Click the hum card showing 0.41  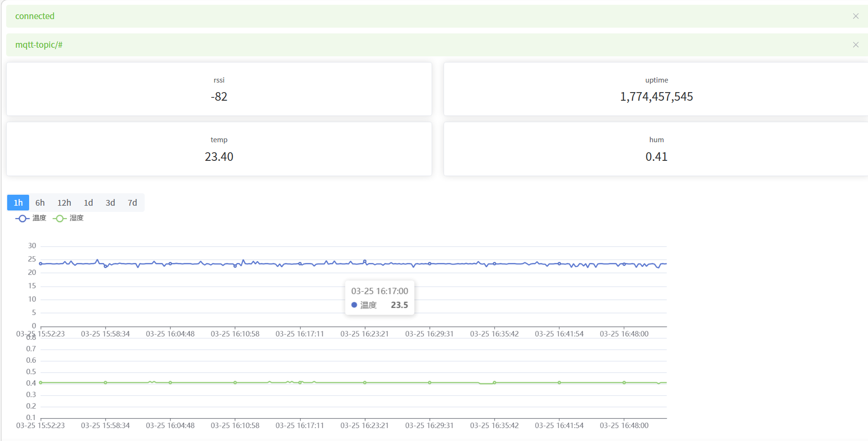[656, 149]
